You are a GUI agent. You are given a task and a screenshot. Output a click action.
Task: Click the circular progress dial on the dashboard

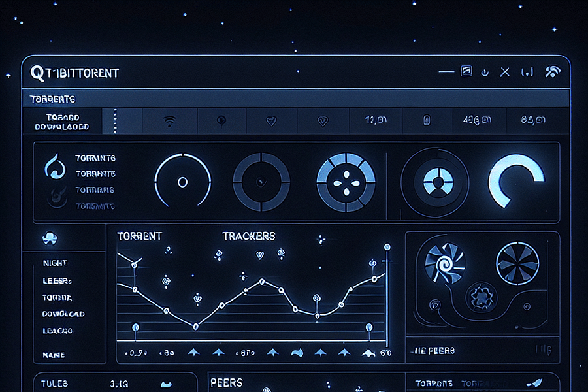[183, 181]
